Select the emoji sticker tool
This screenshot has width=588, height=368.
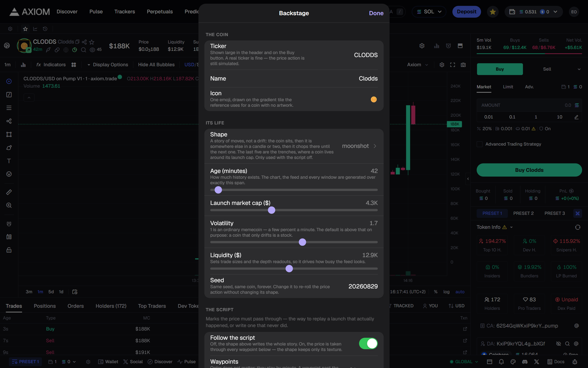(x=9, y=174)
